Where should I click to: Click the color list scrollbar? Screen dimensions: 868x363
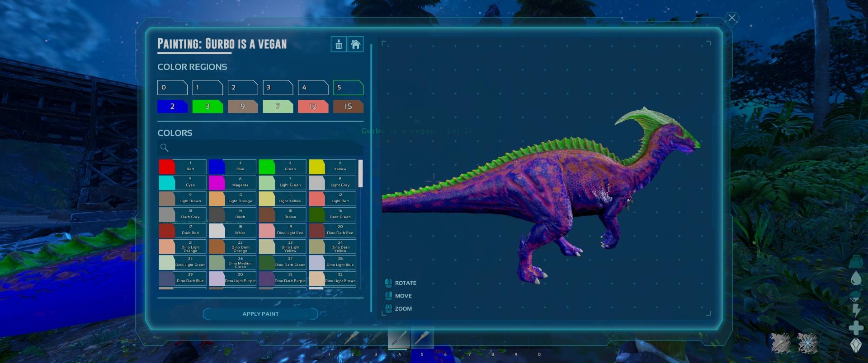click(x=360, y=173)
